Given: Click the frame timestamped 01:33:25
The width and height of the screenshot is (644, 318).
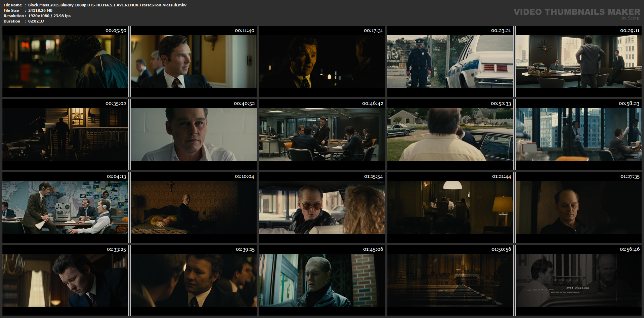Looking at the screenshot, I should click(65, 280).
